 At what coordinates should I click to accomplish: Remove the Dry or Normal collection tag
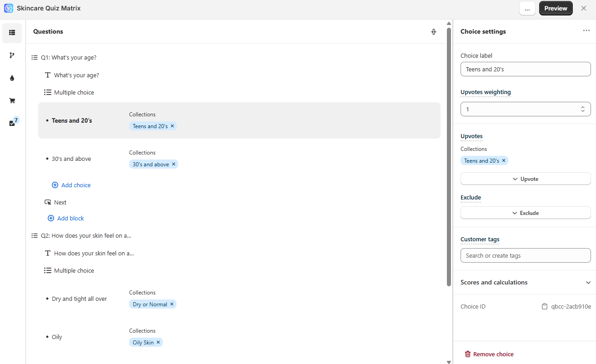tap(172, 304)
